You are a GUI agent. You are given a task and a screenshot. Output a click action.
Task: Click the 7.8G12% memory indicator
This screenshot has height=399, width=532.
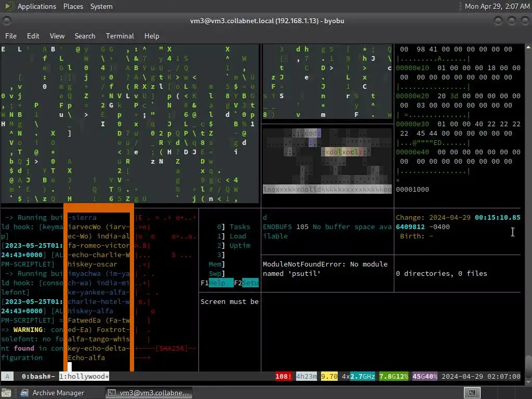pos(394,376)
